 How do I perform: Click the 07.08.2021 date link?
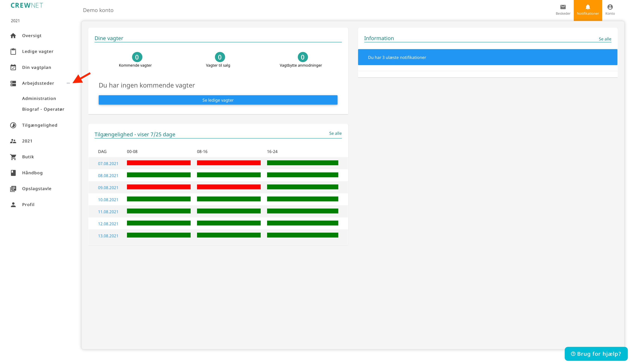pyautogui.click(x=108, y=164)
